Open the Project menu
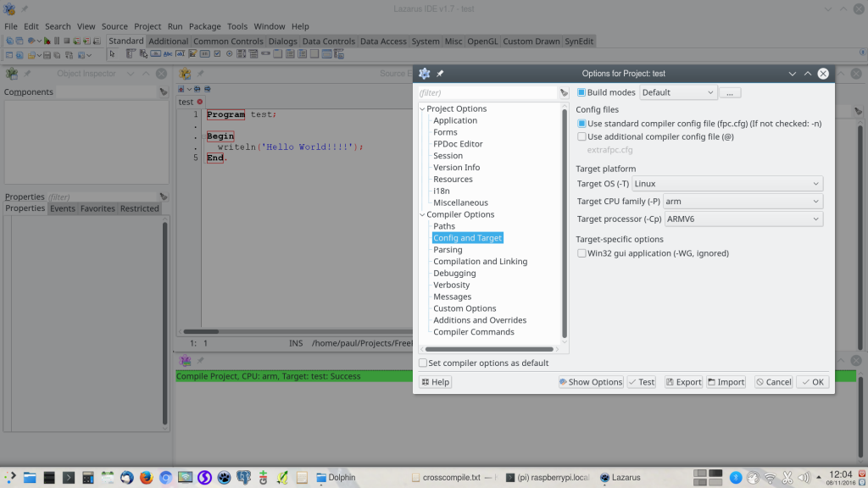The image size is (868, 488). pyautogui.click(x=147, y=26)
